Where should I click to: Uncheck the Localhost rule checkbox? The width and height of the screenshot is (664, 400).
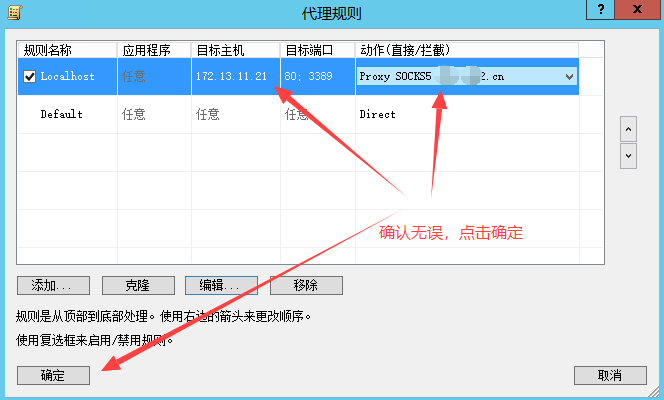(x=30, y=76)
